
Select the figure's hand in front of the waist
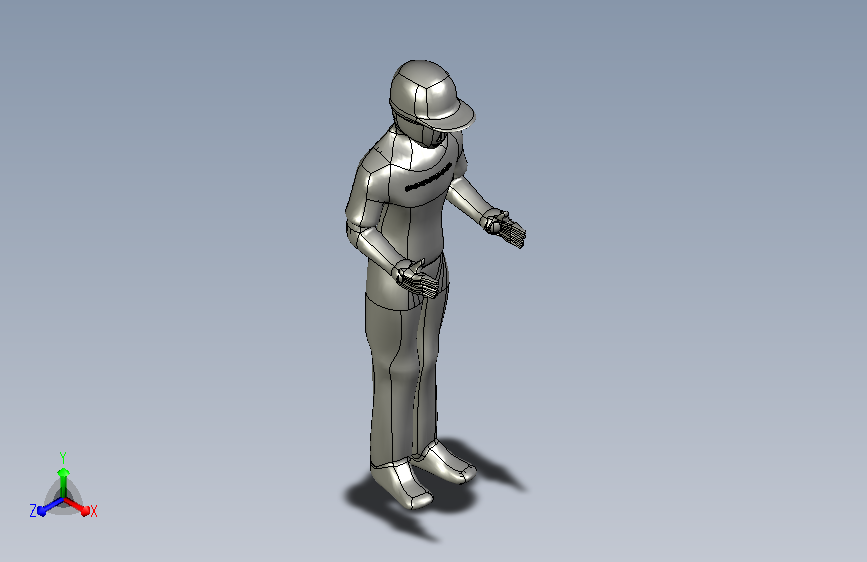[x=417, y=279]
